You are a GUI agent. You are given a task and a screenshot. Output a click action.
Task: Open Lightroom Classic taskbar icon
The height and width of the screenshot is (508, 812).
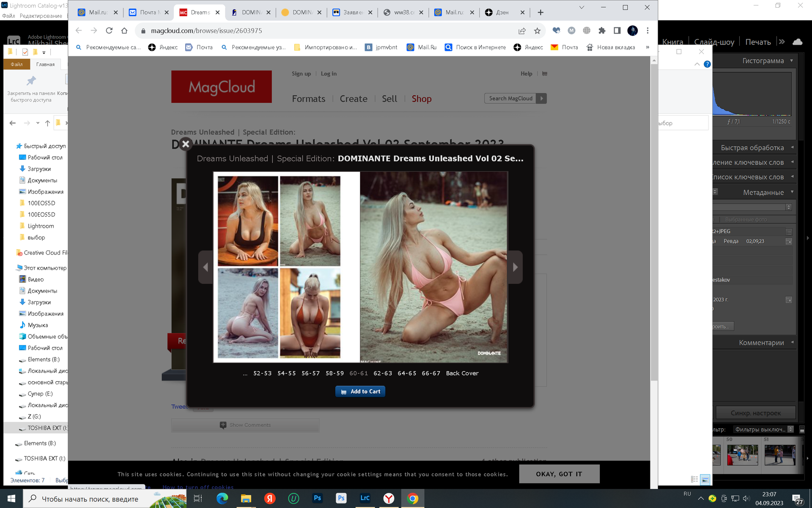click(365, 499)
